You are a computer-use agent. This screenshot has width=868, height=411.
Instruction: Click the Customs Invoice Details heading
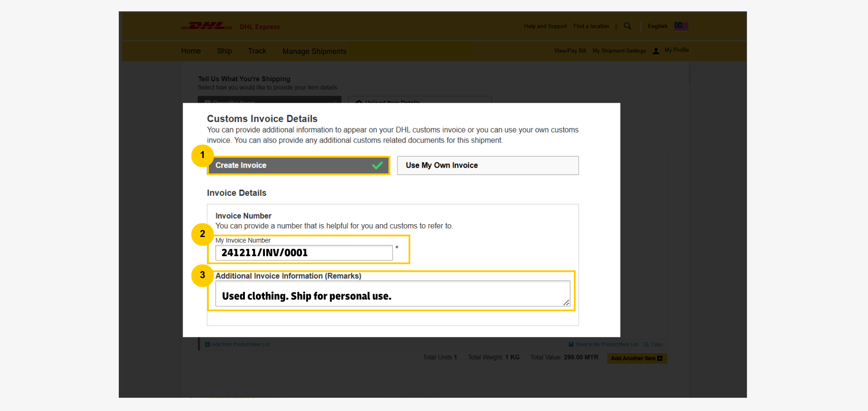tap(262, 119)
